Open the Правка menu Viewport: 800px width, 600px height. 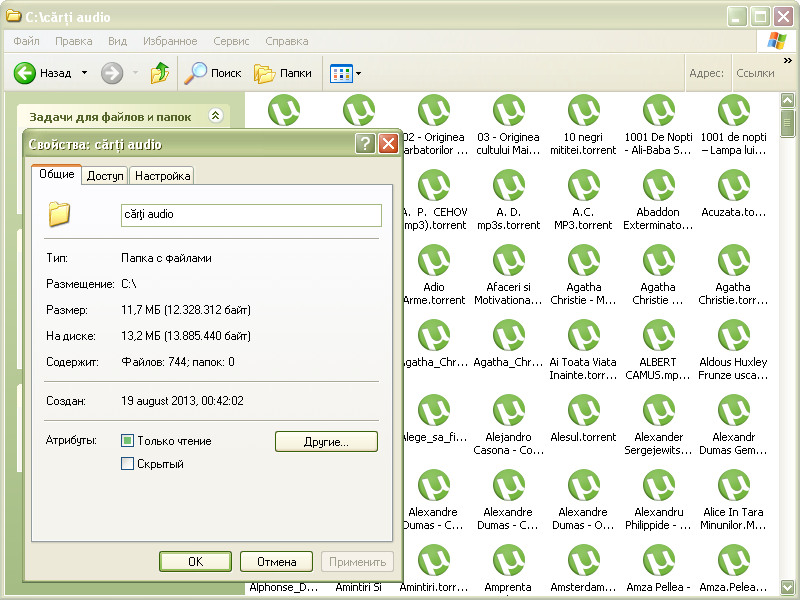73,41
